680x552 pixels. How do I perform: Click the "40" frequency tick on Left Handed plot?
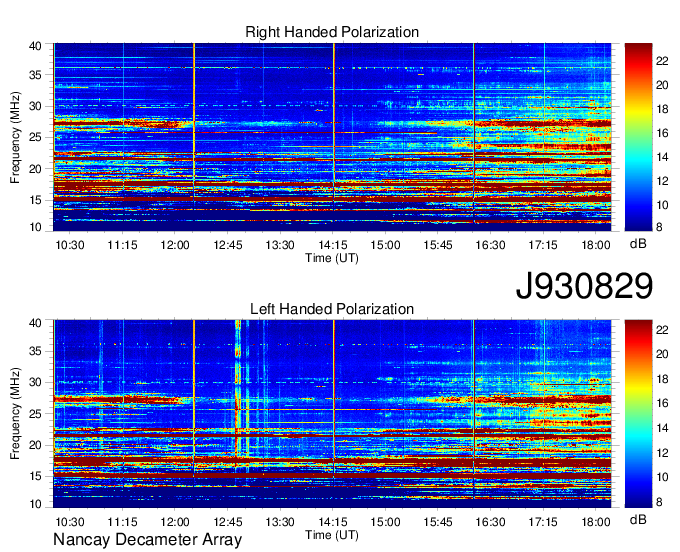click(x=35, y=323)
